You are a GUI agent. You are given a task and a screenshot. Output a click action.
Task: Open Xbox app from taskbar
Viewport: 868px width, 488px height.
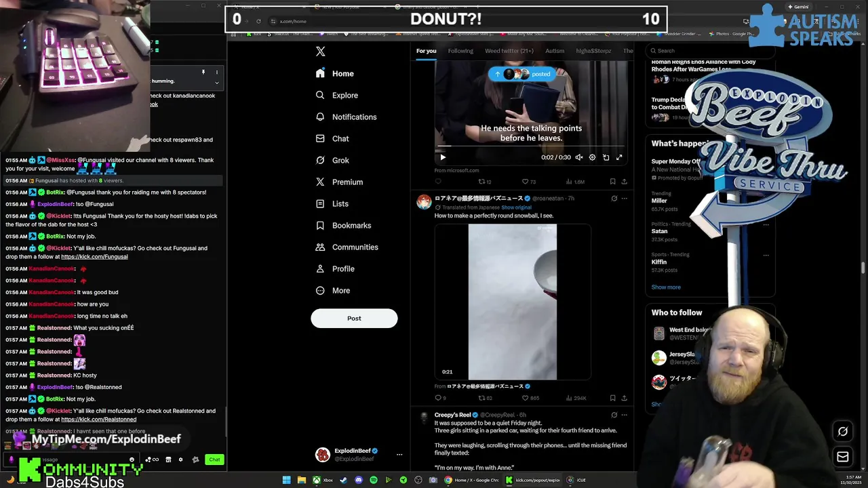321,480
